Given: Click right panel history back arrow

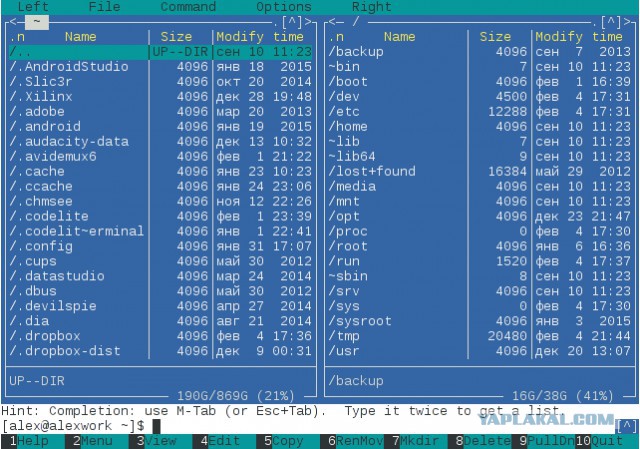Looking at the screenshot, I should [332, 22].
